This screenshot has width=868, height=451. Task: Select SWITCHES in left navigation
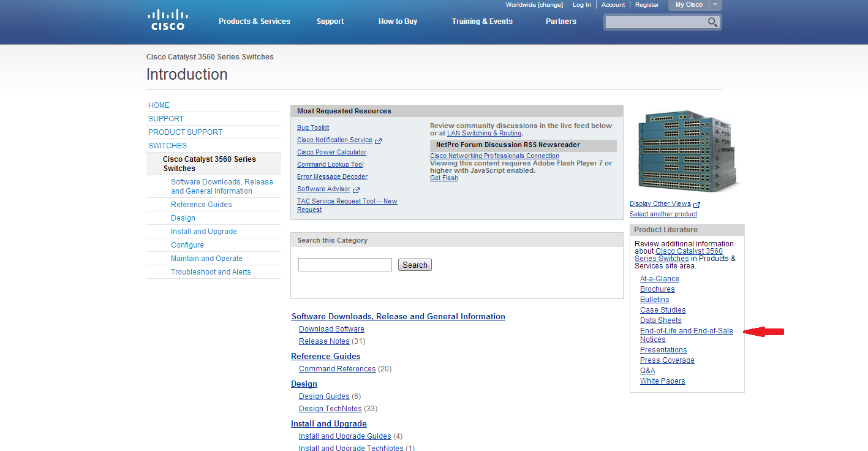[x=167, y=146]
